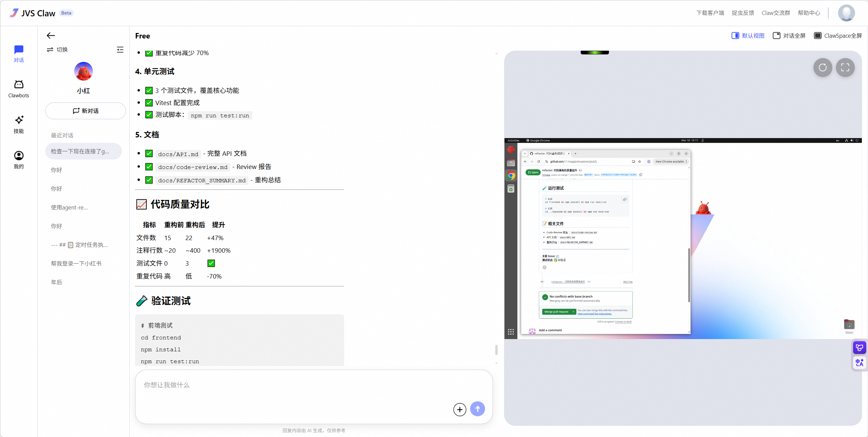
Task: Collapse the conversation sidebar panel
Action: (x=120, y=50)
